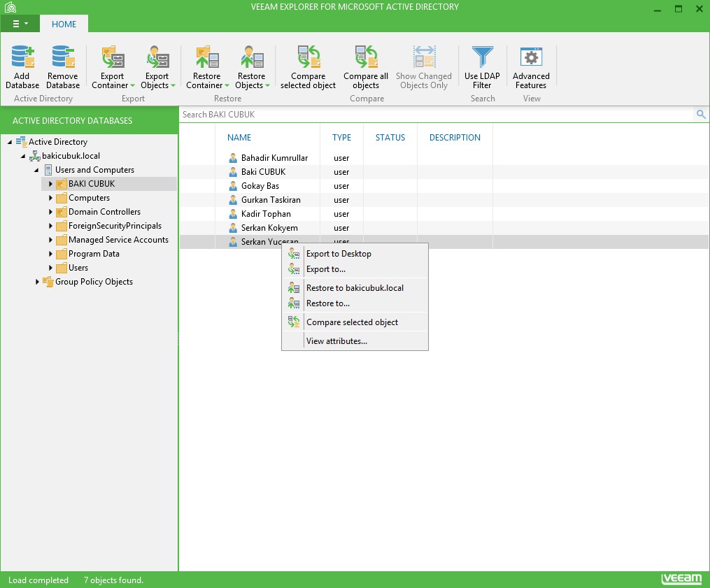Click the bakicubuk.local domain icon

[35, 156]
